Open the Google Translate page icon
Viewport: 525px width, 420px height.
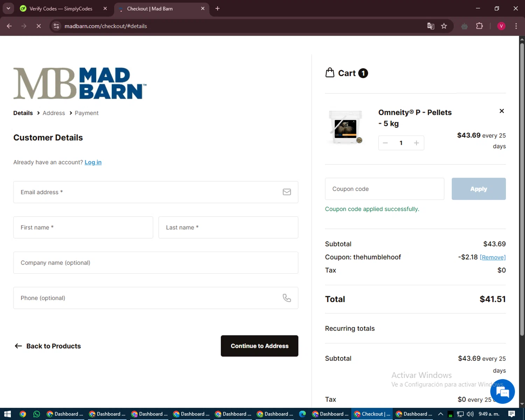coord(430,26)
